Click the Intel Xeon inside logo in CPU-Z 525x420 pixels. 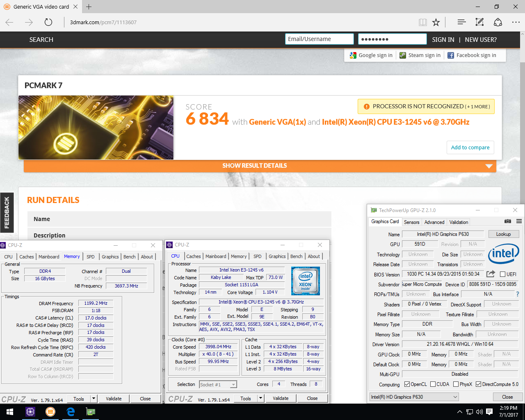306,281
